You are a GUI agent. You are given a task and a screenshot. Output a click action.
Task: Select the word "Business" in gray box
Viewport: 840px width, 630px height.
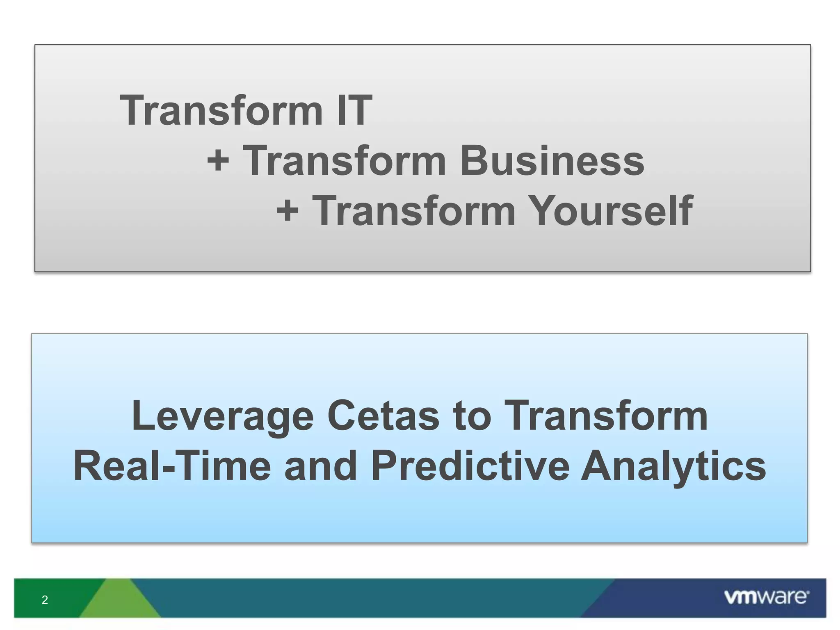552,160
